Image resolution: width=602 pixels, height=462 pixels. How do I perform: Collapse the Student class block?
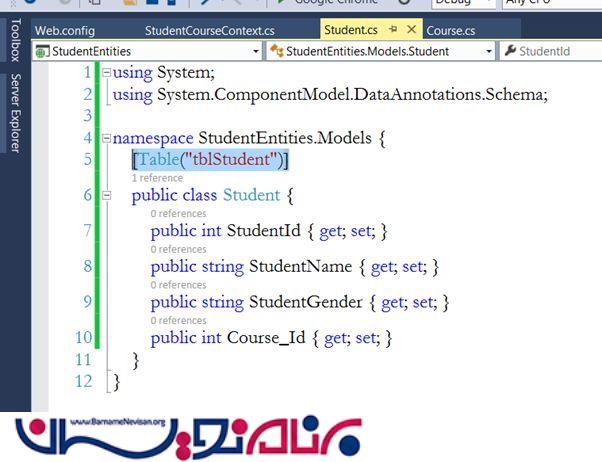coord(106,195)
